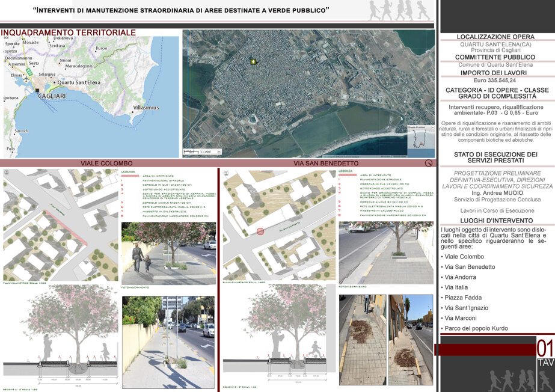Click the children silhouettes at bottom right
The image size is (555, 392).
click(x=520, y=380)
